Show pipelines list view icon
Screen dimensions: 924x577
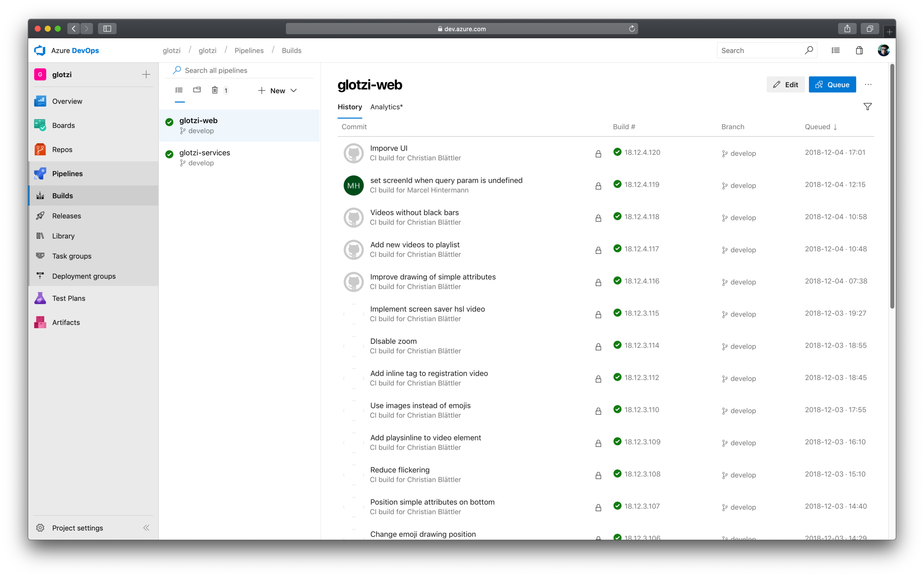pyautogui.click(x=179, y=90)
